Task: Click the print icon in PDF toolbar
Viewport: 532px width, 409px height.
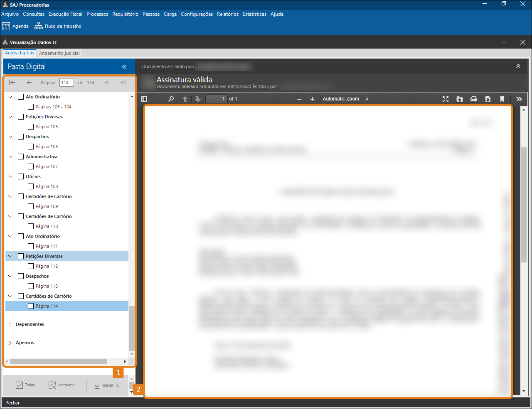Action: point(473,99)
